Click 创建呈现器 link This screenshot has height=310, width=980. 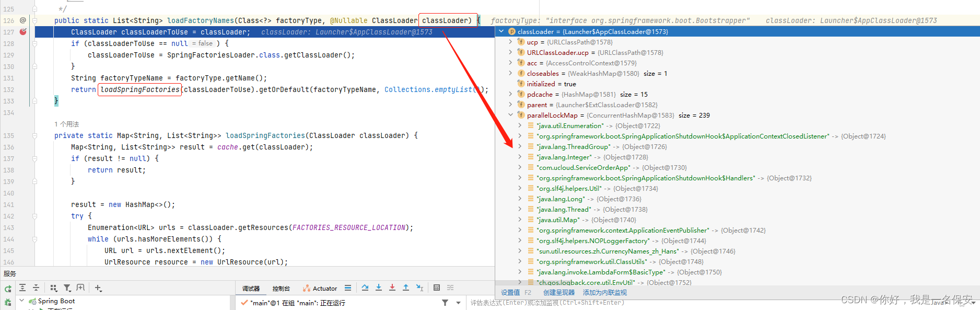click(x=559, y=293)
